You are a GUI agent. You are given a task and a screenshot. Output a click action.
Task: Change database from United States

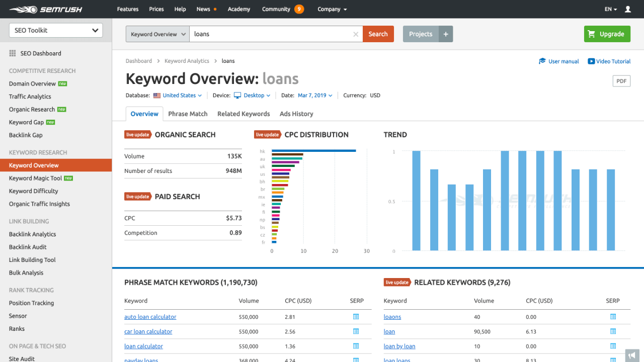182,96
